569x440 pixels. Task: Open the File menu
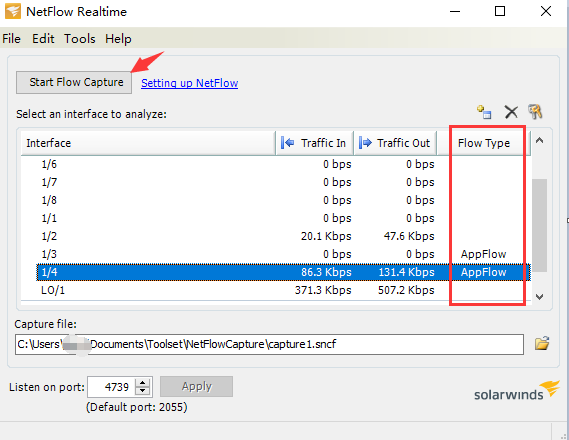pos(11,38)
